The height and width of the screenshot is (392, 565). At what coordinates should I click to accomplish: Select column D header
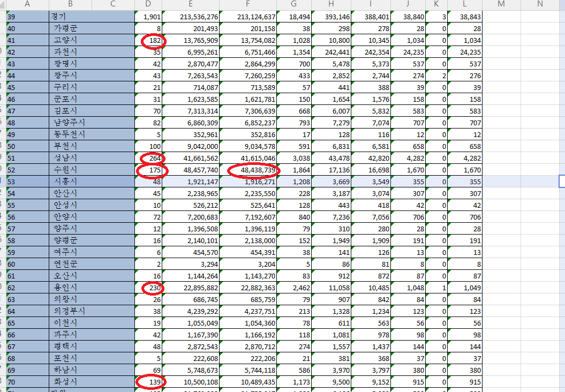(148, 5)
